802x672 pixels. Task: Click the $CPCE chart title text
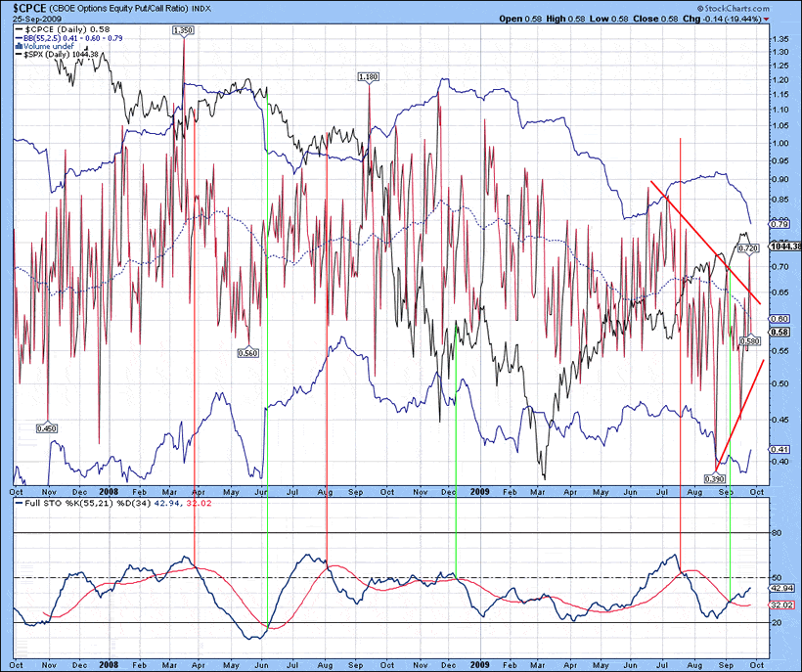pos(30,8)
